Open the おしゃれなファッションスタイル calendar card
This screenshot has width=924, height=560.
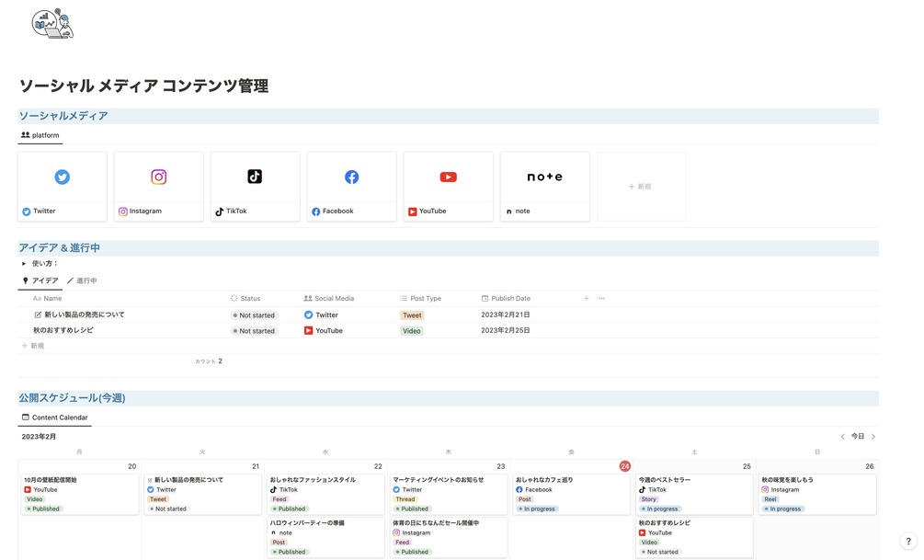[x=325, y=495]
